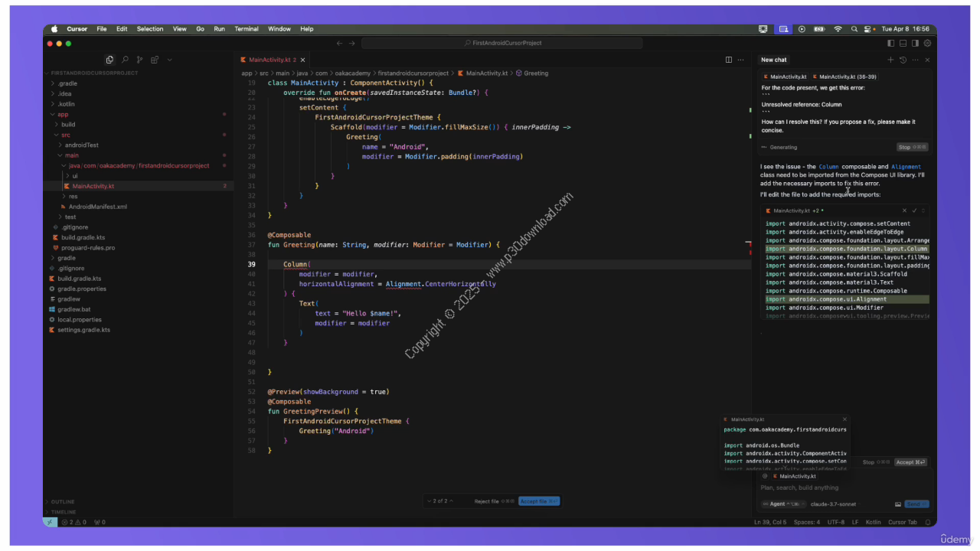The width and height of the screenshot is (980, 551).
Task: Reject the diff with X in code block header
Action: click(x=904, y=210)
